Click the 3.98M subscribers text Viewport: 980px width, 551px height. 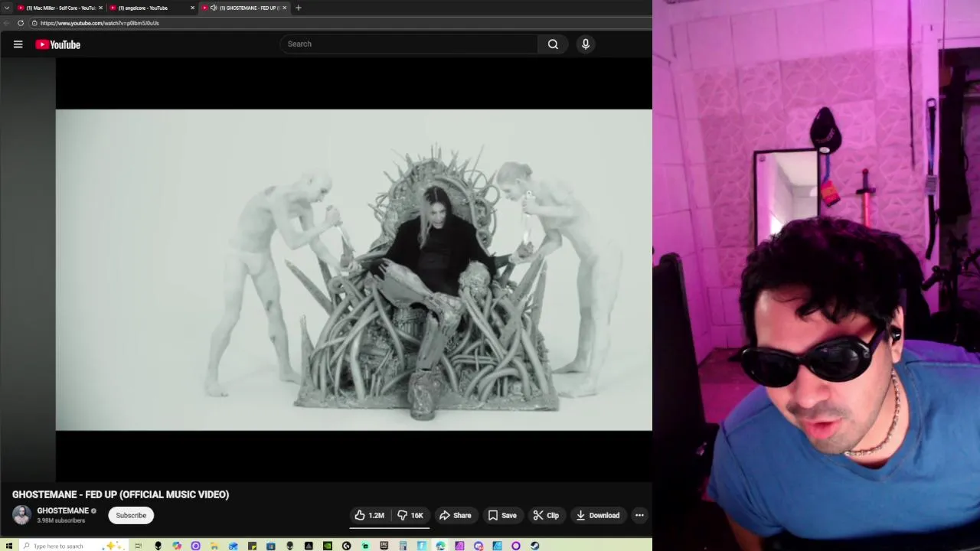click(61, 520)
